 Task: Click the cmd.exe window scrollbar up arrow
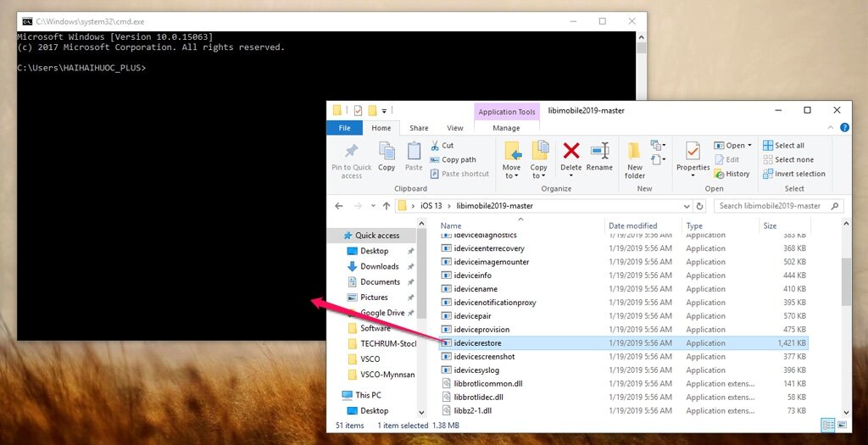[x=641, y=37]
